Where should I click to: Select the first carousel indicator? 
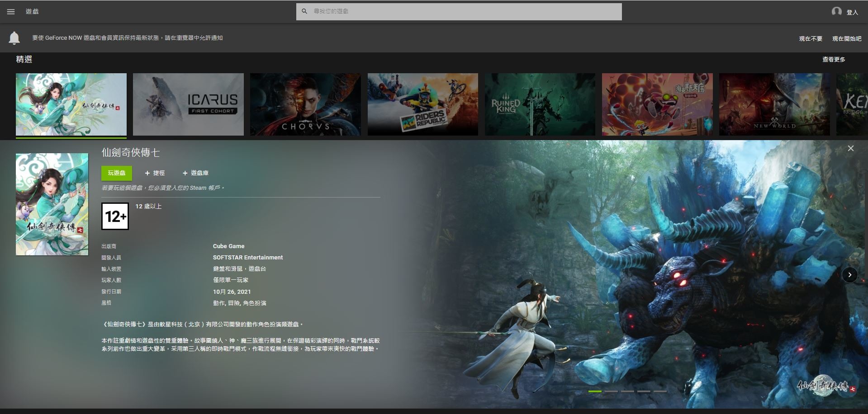click(x=595, y=391)
